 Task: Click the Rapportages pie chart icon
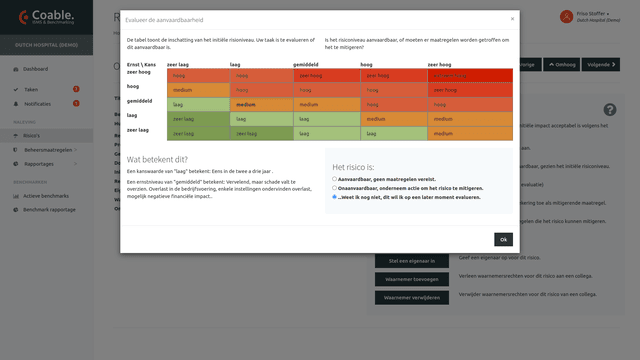pyautogui.click(x=16, y=164)
